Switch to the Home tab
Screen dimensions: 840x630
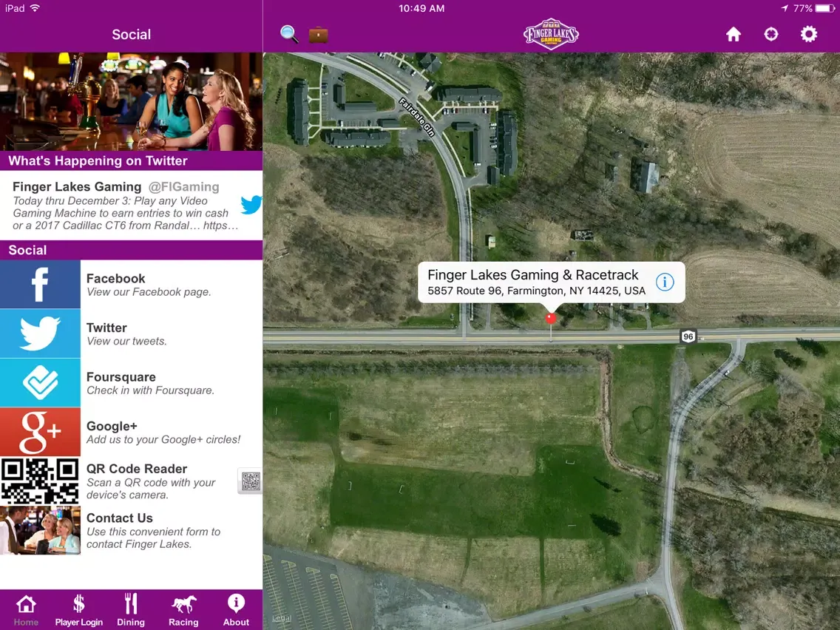(x=26, y=610)
